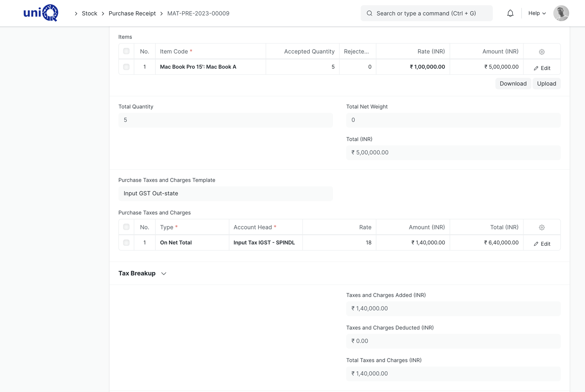Viewport: 585px width, 392px height.
Task: Click the Upload button
Action: click(547, 83)
